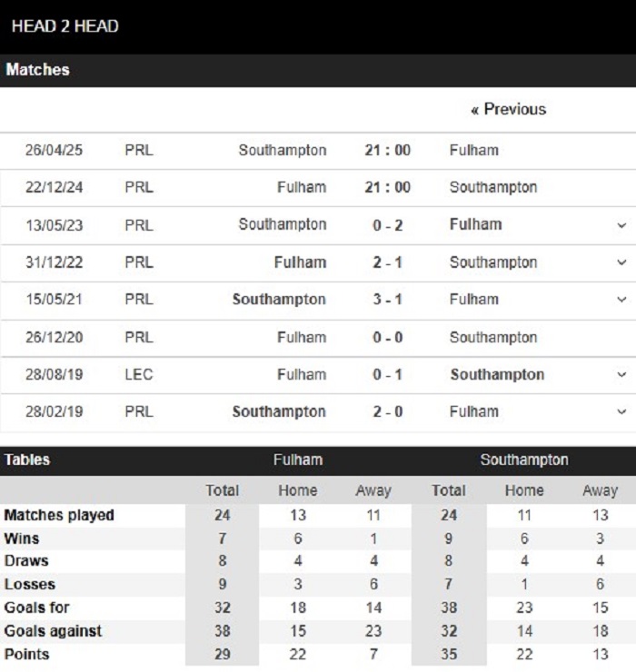Image resolution: width=636 pixels, height=672 pixels.
Task: Select the 22/12/24 Fulham home team name
Action: click(302, 187)
